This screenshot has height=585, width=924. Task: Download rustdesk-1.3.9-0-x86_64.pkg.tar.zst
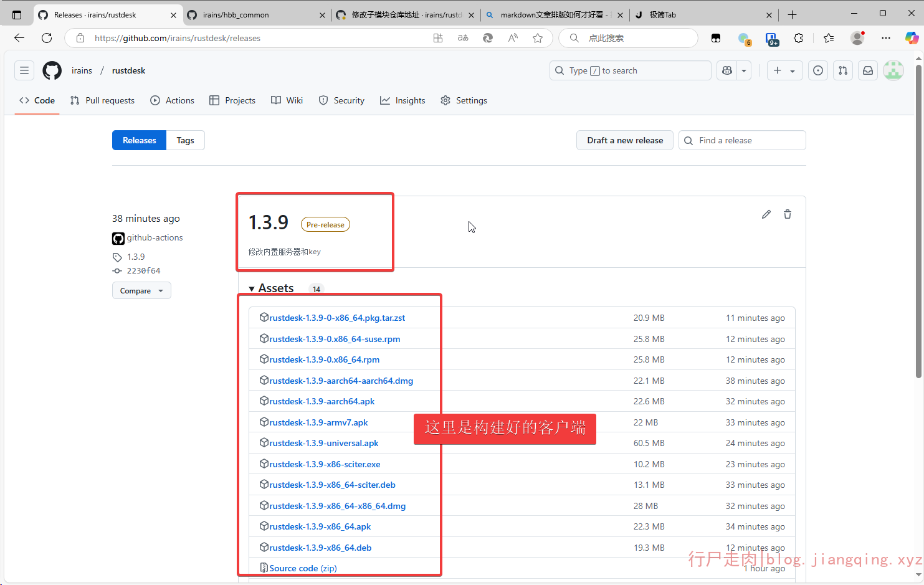(337, 318)
